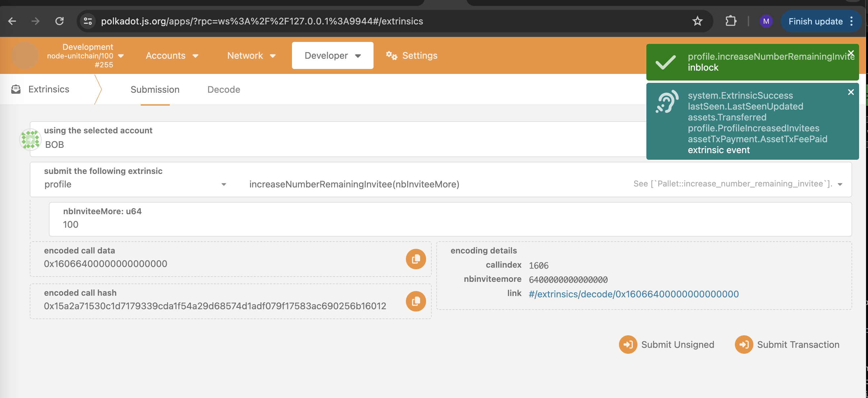Copy the encoded call data

tap(416, 259)
